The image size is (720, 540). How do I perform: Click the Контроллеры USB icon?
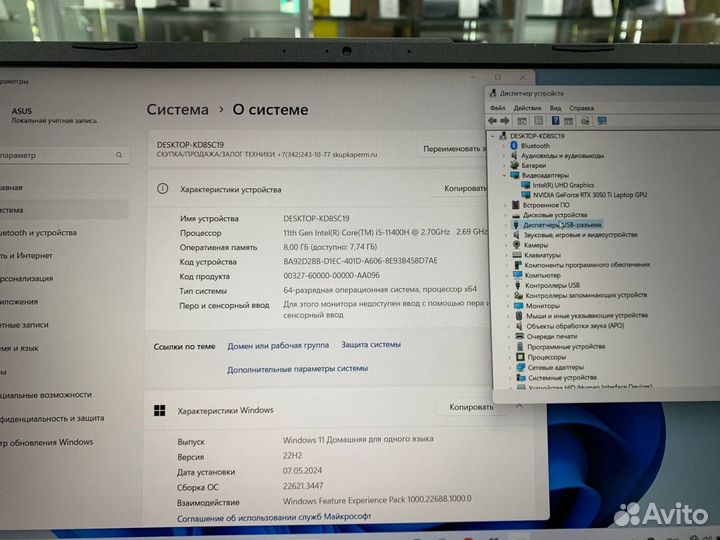point(518,285)
